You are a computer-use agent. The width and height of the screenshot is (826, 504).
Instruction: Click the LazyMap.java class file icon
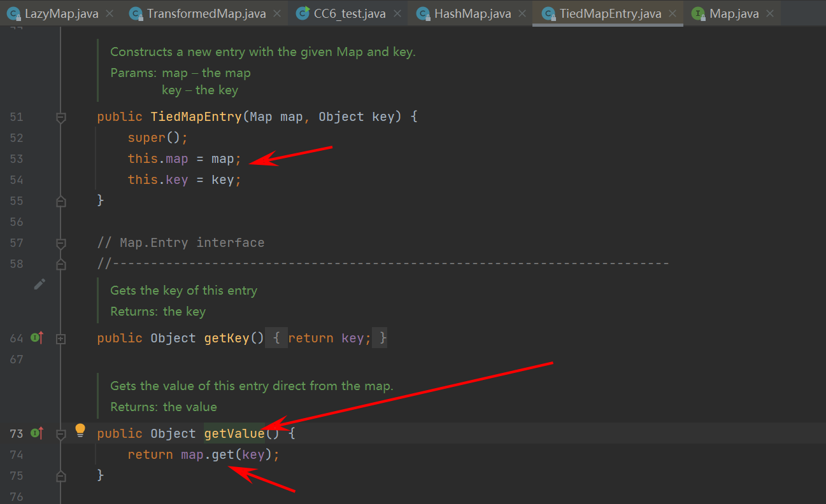point(13,13)
